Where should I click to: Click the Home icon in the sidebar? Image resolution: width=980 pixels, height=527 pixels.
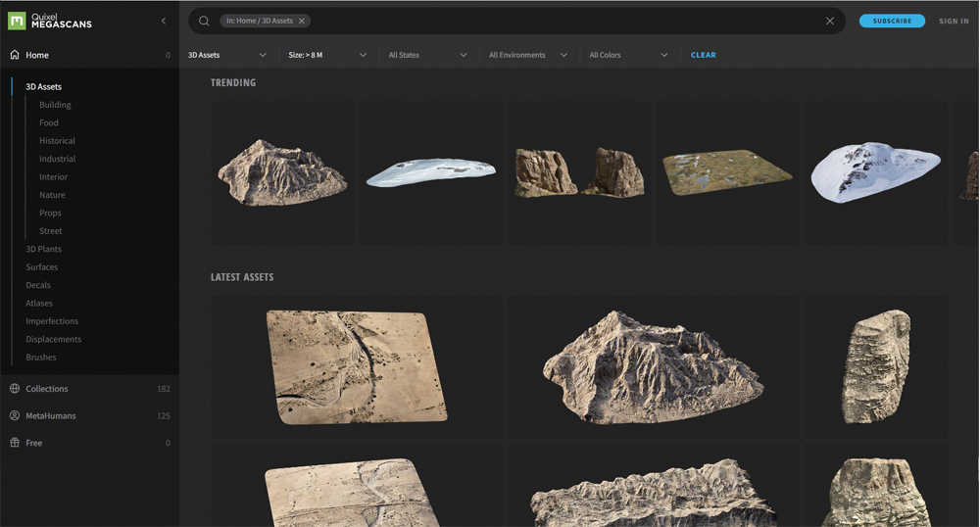(x=15, y=55)
